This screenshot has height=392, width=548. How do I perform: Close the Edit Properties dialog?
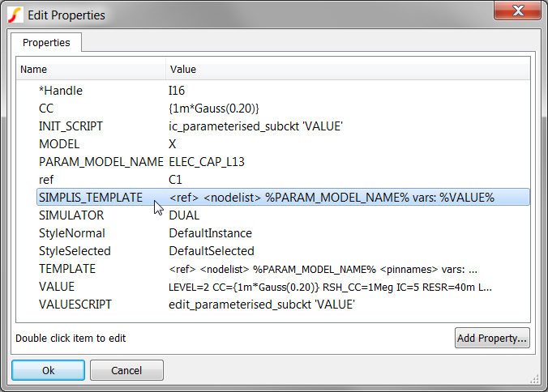click(515, 11)
